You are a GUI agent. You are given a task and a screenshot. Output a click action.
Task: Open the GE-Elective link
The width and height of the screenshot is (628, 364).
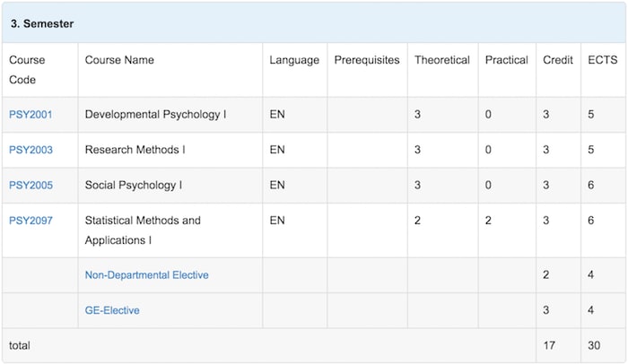click(x=112, y=310)
